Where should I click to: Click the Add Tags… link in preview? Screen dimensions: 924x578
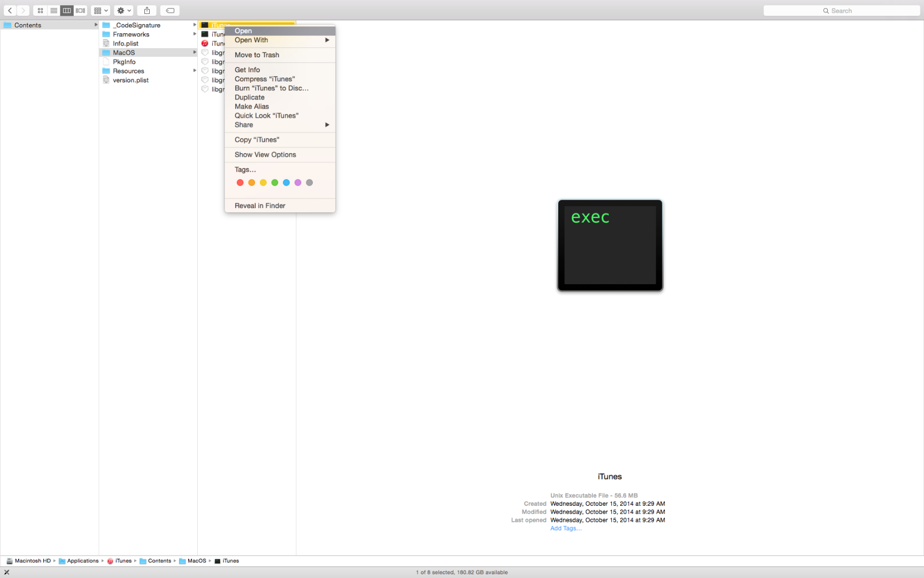coord(566,528)
